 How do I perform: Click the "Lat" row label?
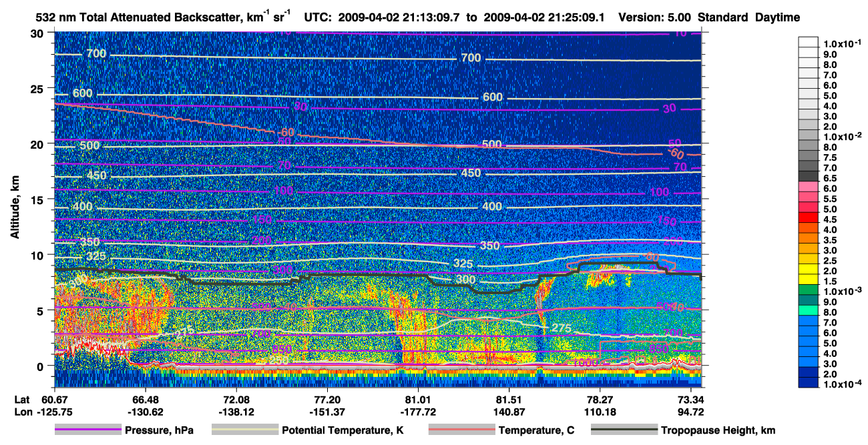[x=22, y=399]
